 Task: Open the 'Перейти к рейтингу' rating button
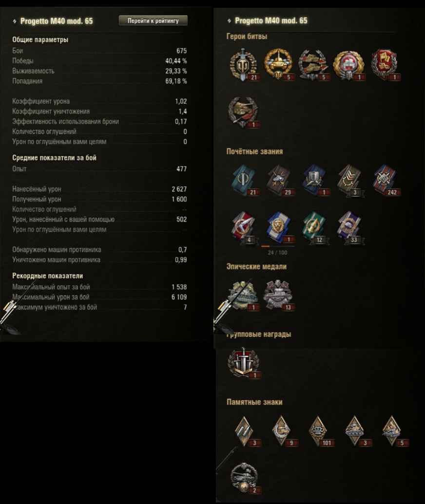click(x=153, y=20)
